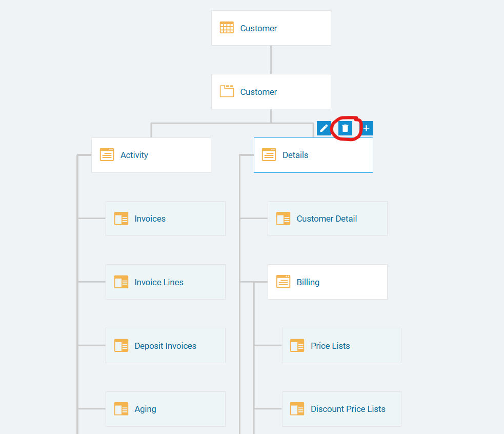
Task: Click the trash delete icon above Details
Action: click(x=345, y=128)
